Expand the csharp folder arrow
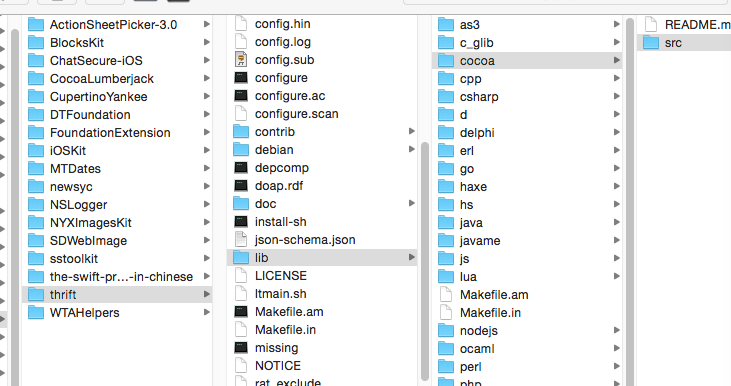This screenshot has width=731, height=386. [x=616, y=96]
